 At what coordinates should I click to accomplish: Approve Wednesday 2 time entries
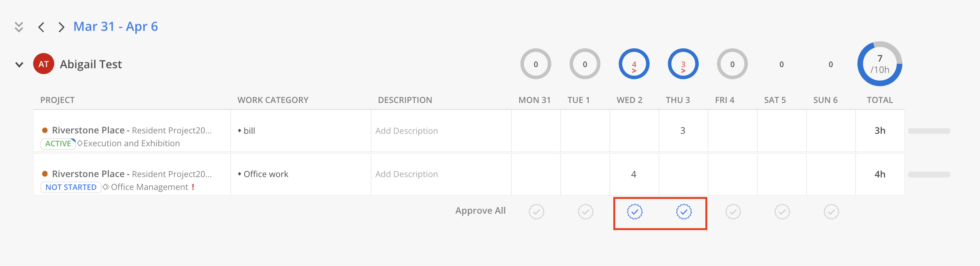click(635, 212)
